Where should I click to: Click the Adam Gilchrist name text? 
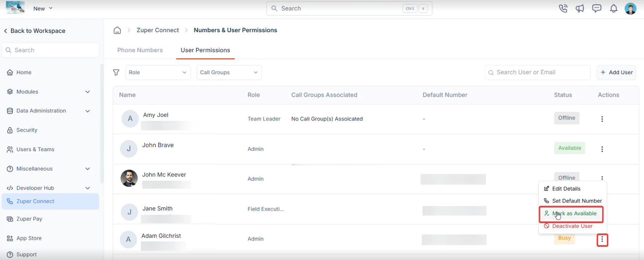pos(161,236)
